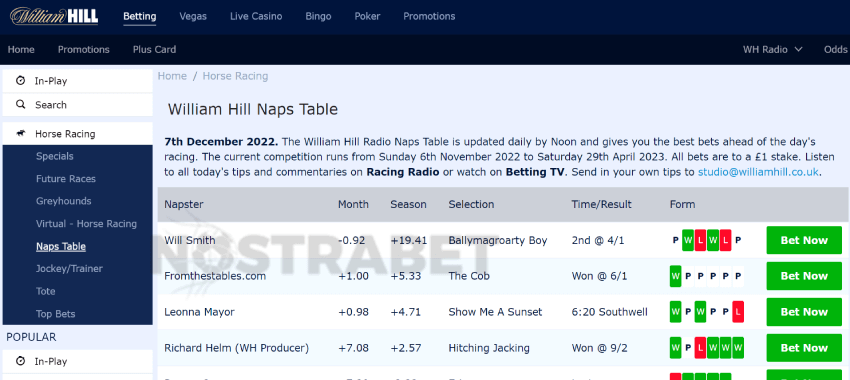
Task: Select Greyhounds in the sidebar
Action: (63, 201)
